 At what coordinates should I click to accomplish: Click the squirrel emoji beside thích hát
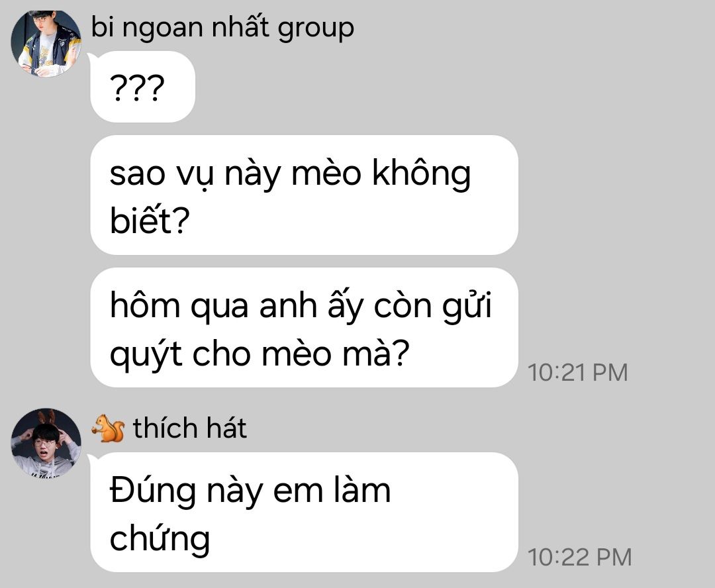tap(108, 428)
